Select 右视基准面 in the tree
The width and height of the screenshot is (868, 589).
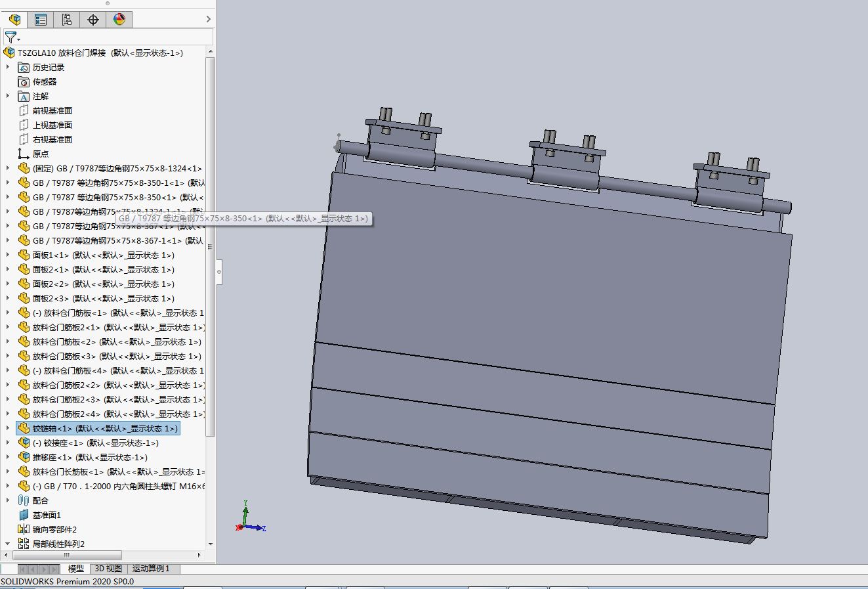click(x=52, y=140)
